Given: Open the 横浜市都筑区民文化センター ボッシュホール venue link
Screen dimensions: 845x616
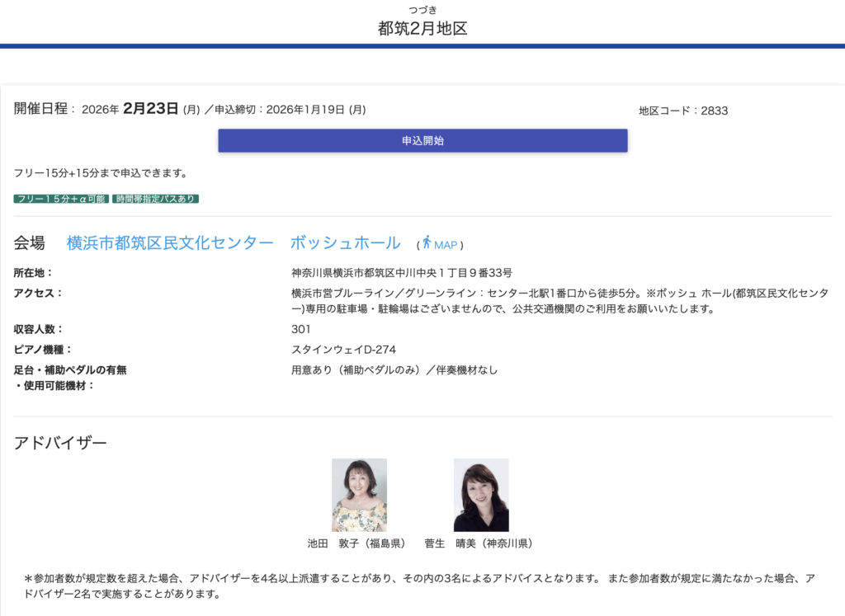Looking at the screenshot, I should tap(234, 243).
